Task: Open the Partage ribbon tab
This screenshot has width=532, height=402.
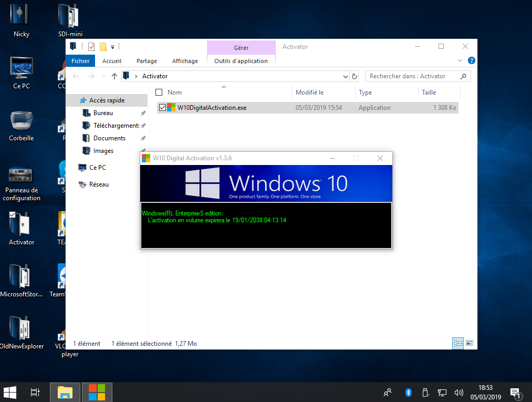Action: click(147, 61)
